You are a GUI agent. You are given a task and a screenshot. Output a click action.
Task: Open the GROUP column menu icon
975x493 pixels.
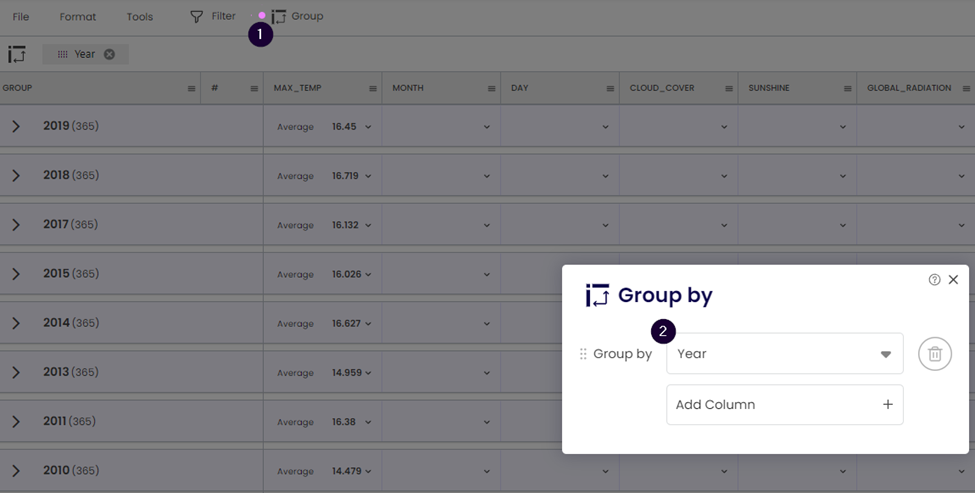click(192, 89)
